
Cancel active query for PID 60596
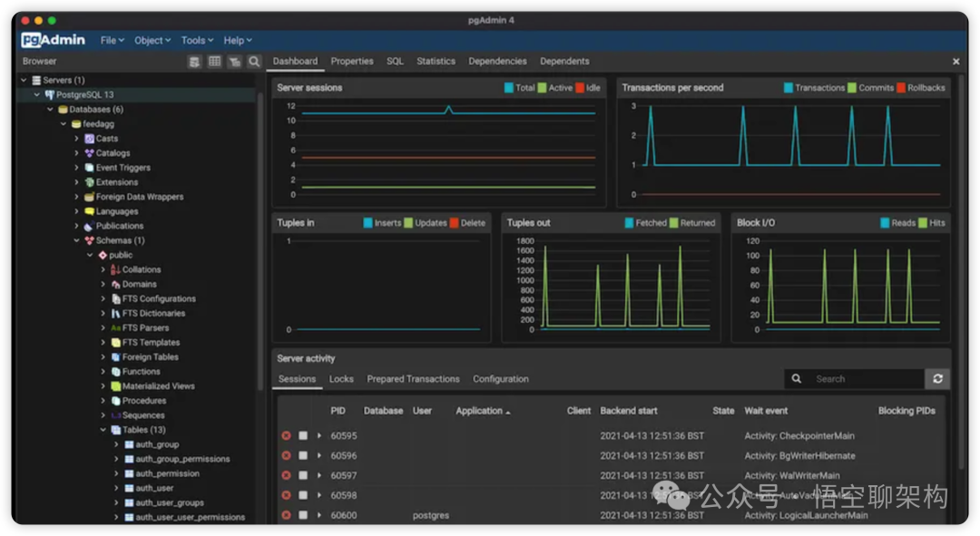303,455
